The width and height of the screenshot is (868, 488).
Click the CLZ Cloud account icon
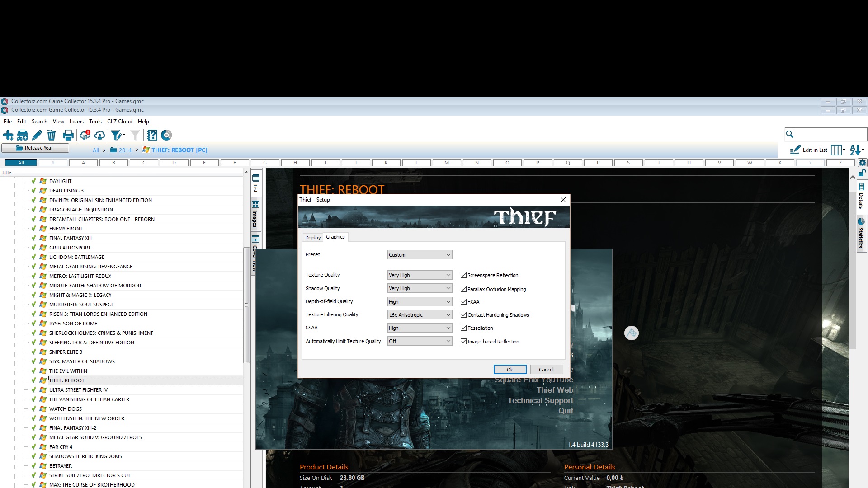click(x=99, y=135)
